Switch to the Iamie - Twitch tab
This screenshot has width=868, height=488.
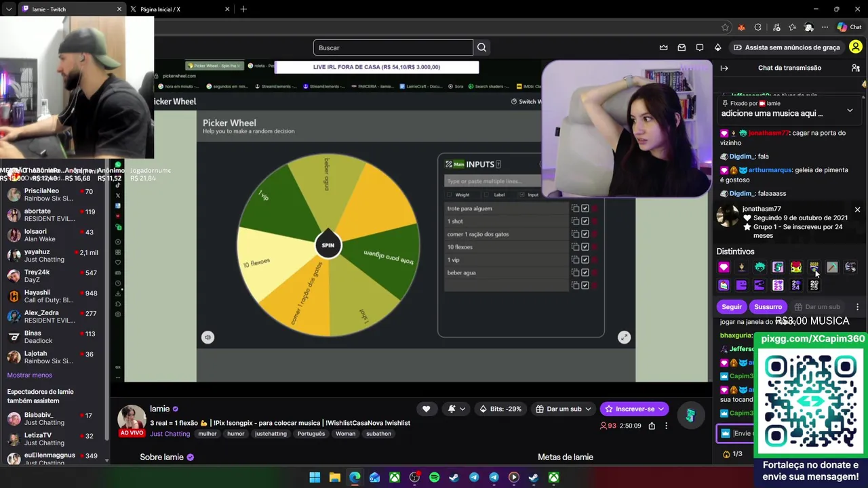click(x=71, y=9)
